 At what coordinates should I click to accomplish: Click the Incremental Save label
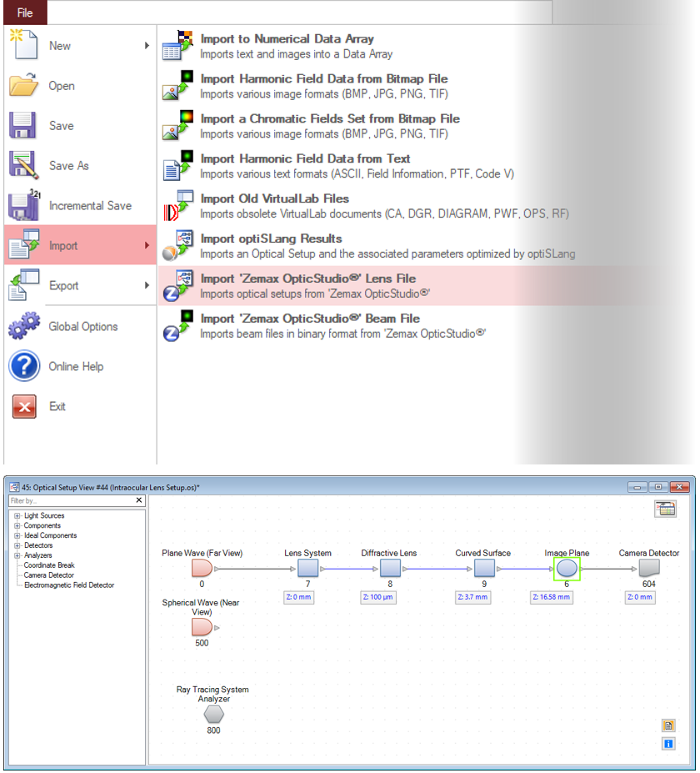[x=90, y=206]
